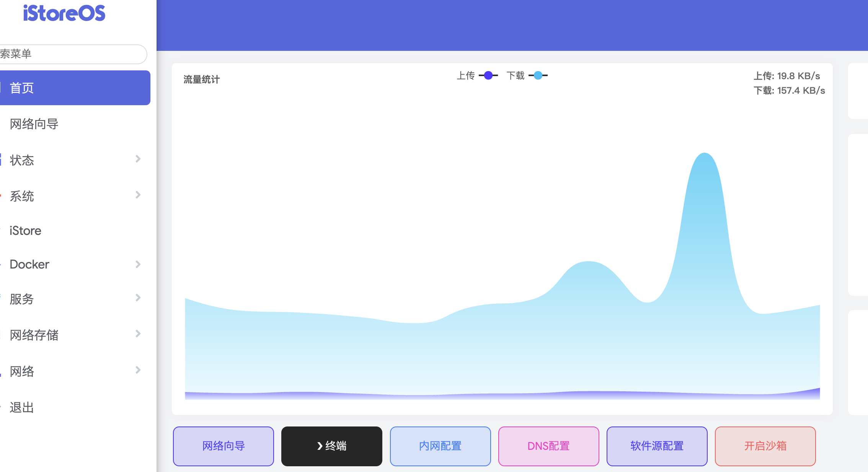Expand the Docker menu chevron
Screen dimensions: 868x472
138,264
